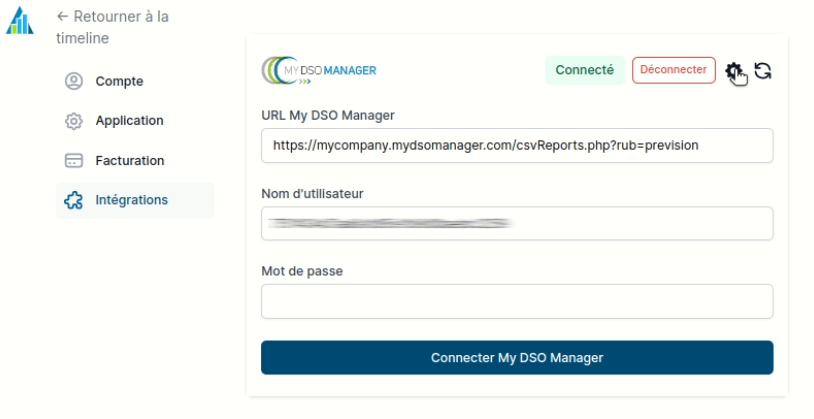Focus the Mot de passe input field
This screenshot has height=419, width=814.
click(x=517, y=301)
